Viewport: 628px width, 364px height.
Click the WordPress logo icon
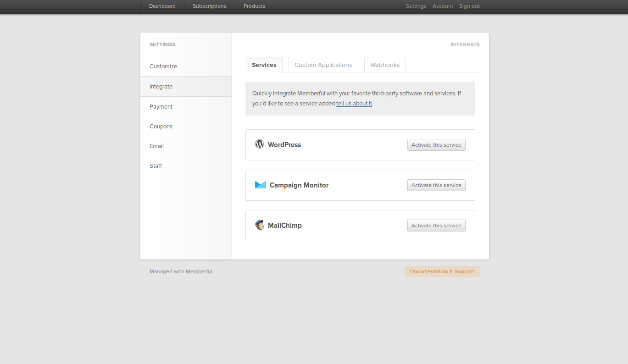[260, 144]
